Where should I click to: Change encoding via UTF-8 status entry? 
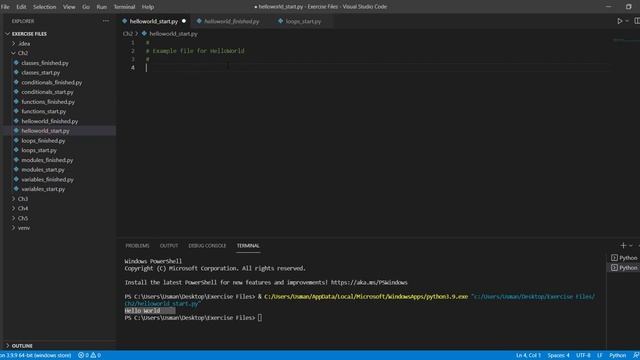583,356
